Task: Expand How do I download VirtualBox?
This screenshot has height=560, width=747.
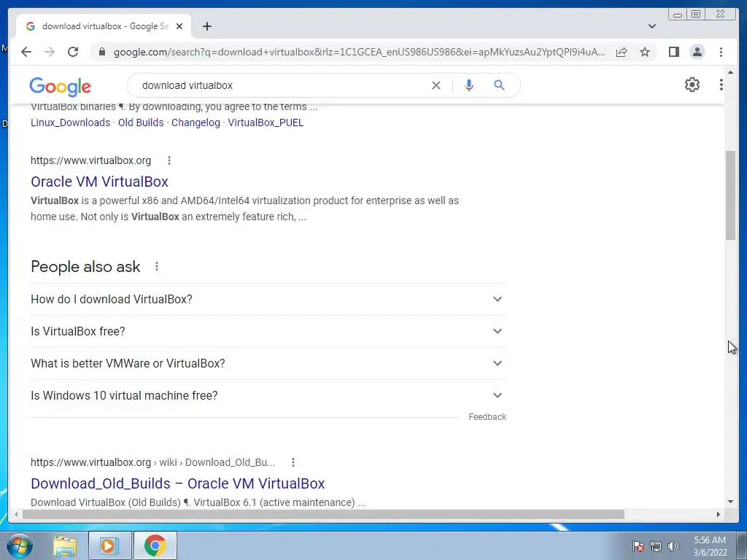Action: coord(268,299)
